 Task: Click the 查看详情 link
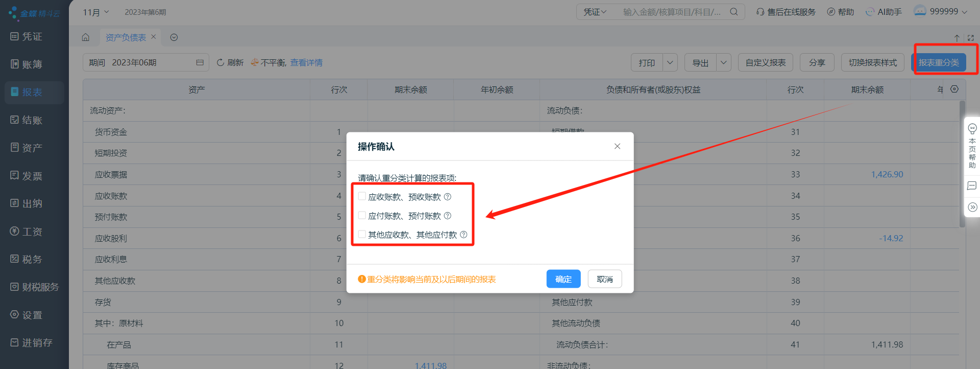tap(306, 62)
